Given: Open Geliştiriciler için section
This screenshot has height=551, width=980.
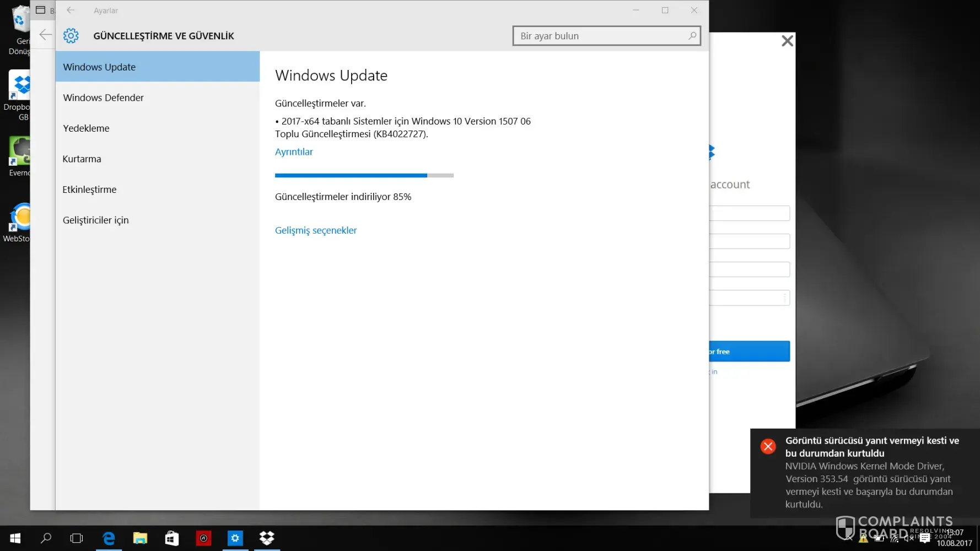Looking at the screenshot, I should 95,220.
